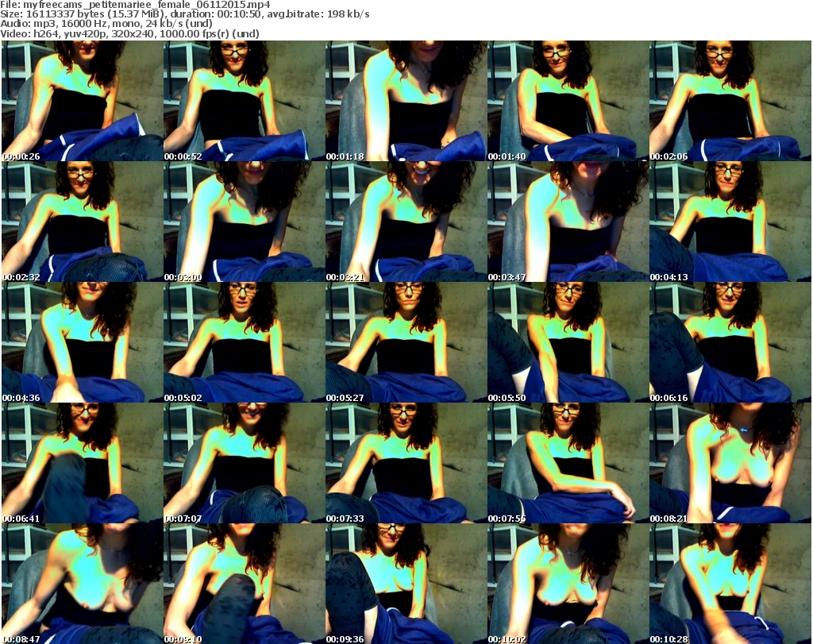The image size is (813, 644).
Task: Select the frame stamped 00:03:47
Action: click(568, 222)
